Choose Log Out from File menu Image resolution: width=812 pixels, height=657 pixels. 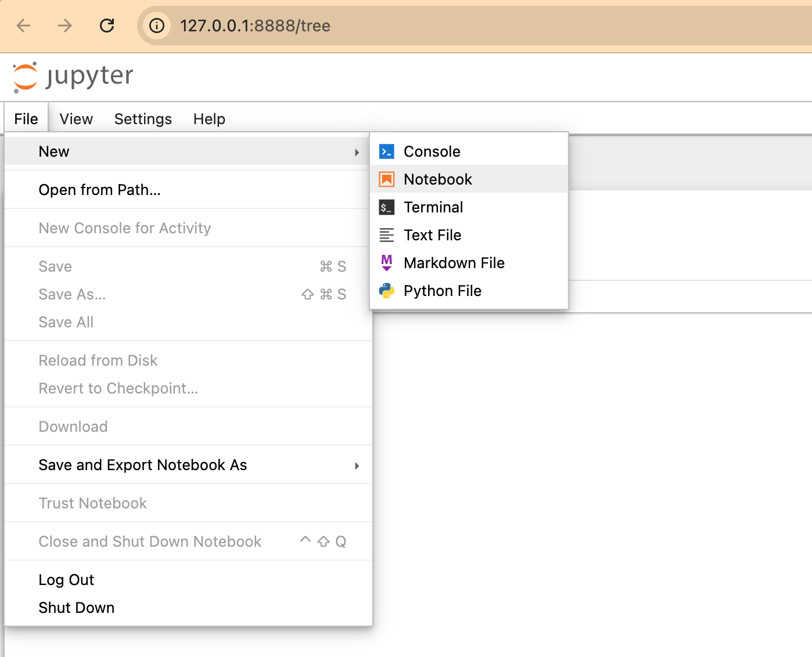(x=188, y=580)
